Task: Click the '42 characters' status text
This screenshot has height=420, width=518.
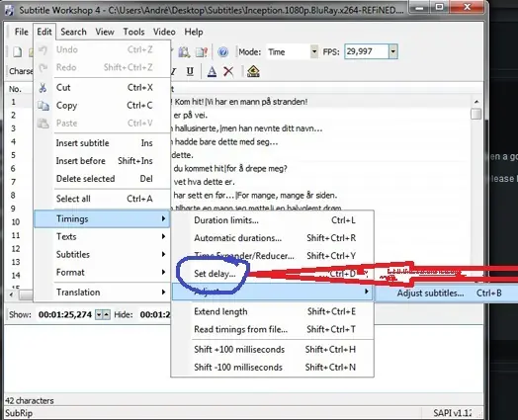Action: click(30, 401)
